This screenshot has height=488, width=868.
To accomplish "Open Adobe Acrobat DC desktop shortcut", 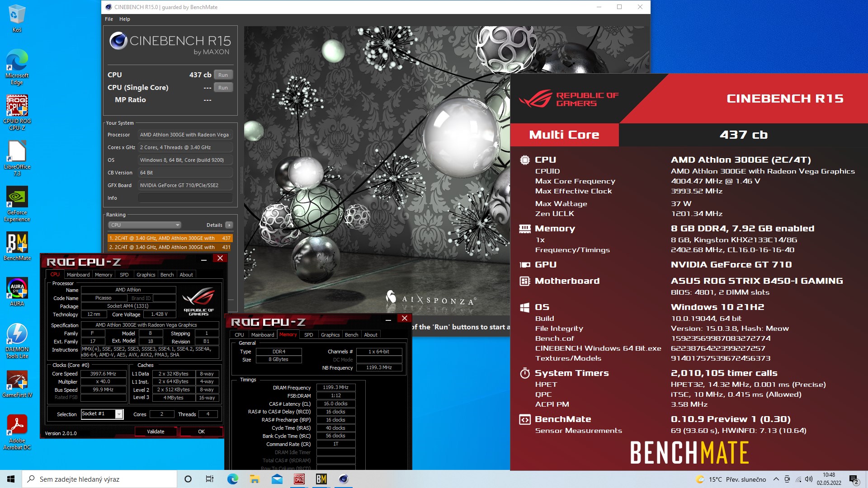I will click(17, 432).
